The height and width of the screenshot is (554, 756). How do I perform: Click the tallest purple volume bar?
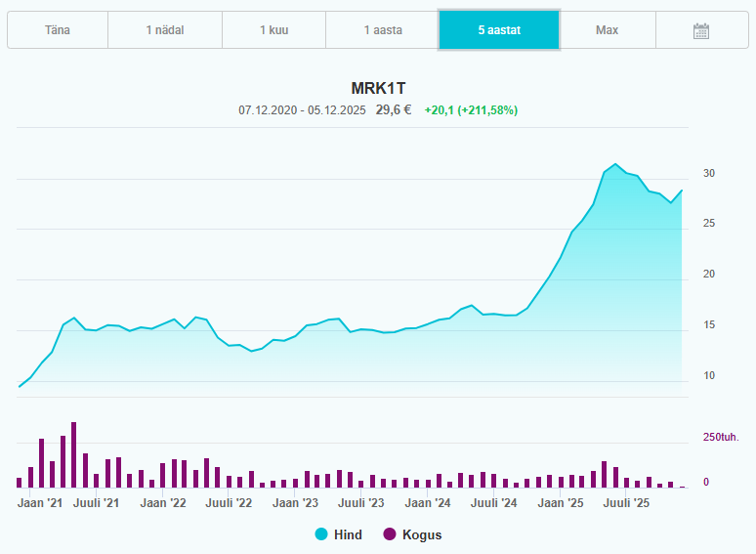pyautogui.click(x=73, y=454)
